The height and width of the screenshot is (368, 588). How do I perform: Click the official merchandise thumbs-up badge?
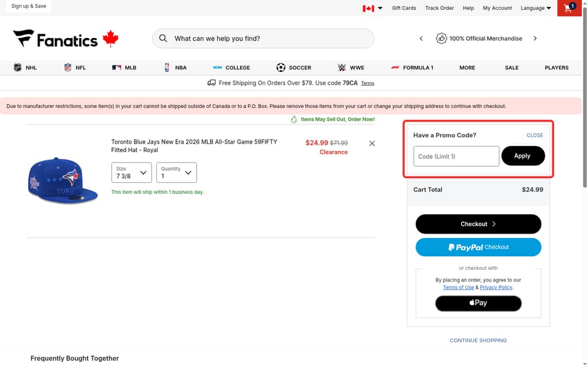[442, 38]
